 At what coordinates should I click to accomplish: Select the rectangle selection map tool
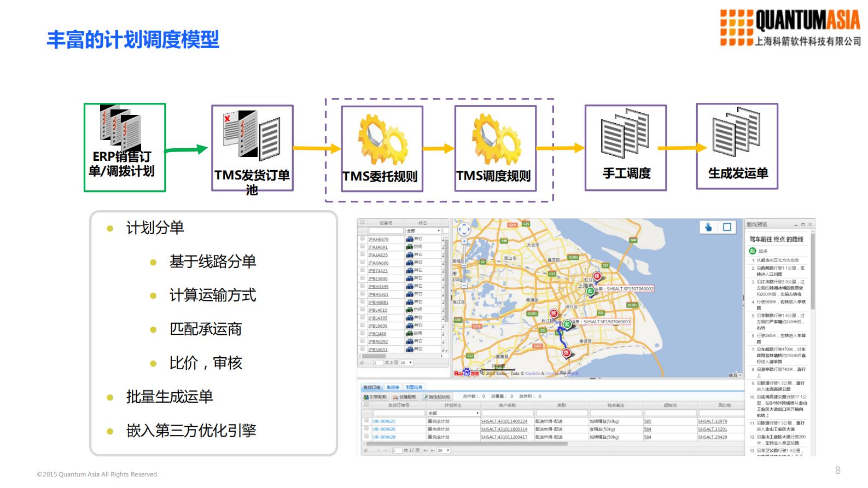[727, 227]
